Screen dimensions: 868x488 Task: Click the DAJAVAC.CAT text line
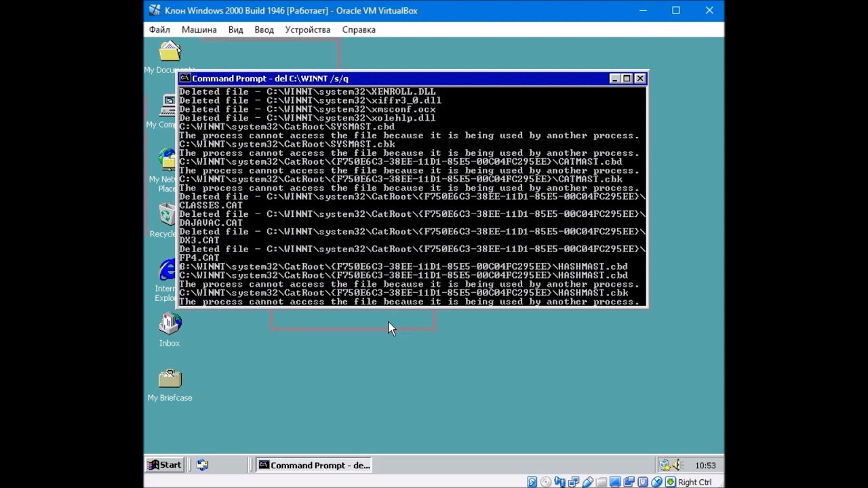[x=211, y=223]
